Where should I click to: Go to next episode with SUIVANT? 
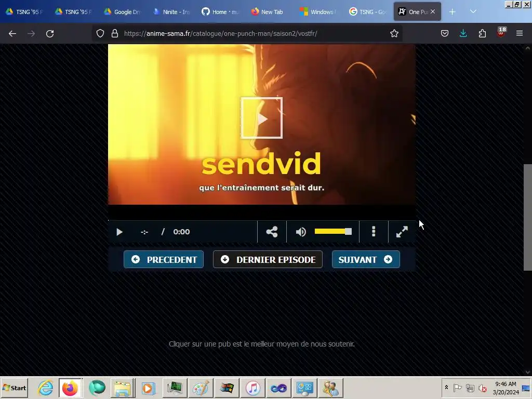click(x=366, y=260)
